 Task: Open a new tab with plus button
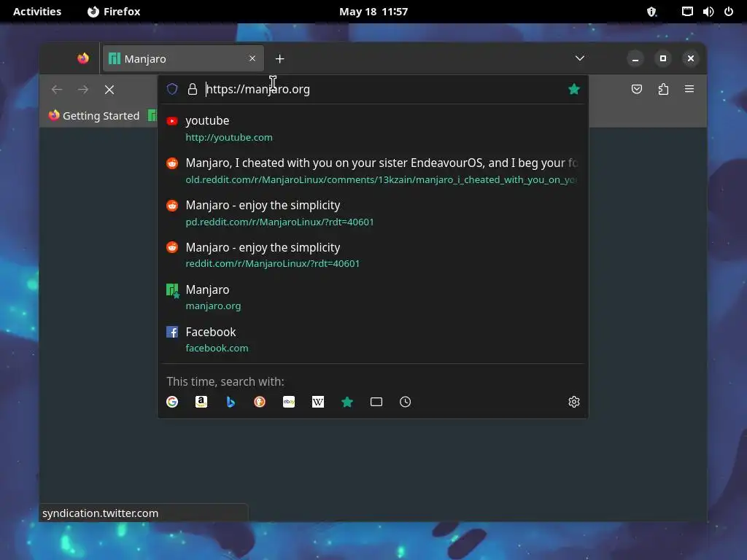coord(279,58)
